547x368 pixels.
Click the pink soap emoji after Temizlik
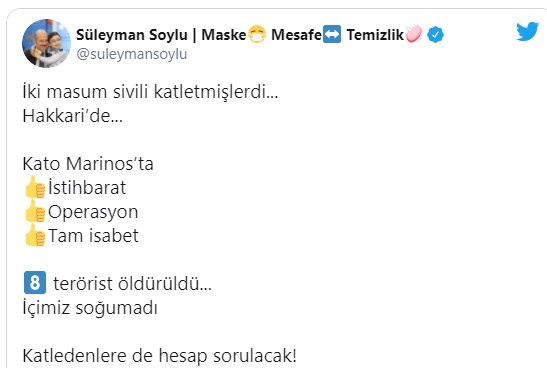[414, 34]
